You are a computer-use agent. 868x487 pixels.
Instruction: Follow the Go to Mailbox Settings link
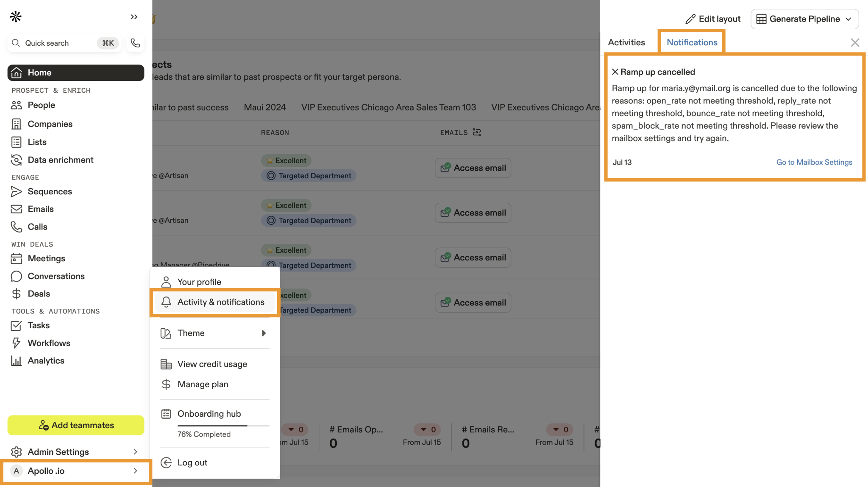click(x=814, y=162)
